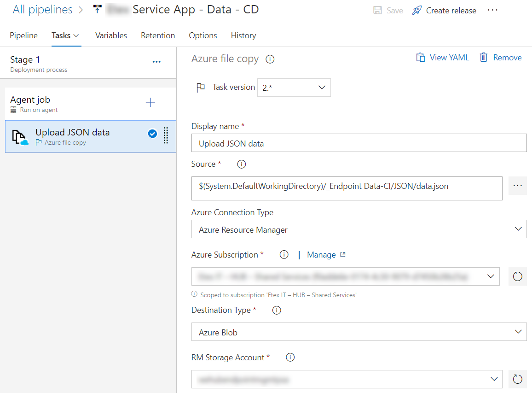
Task: Click the View YAML clipboard icon
Action: pos(420,58)
